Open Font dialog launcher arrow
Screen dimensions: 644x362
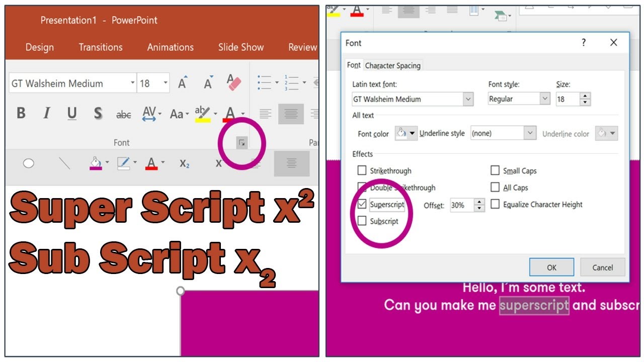click(242, 143)
